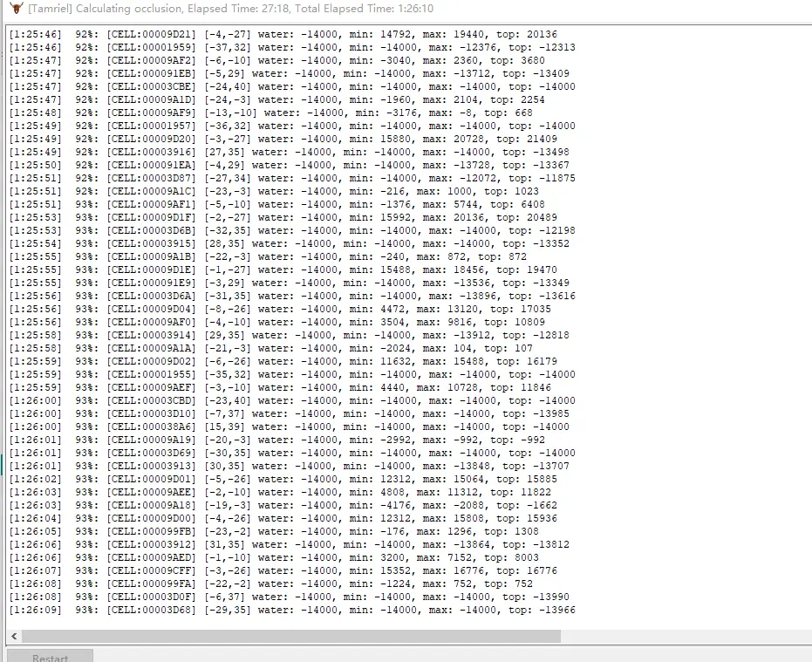Click the CELL:00003916 log entry
Image resolution: width=812 pixels, height=662 pixels.
289,152
